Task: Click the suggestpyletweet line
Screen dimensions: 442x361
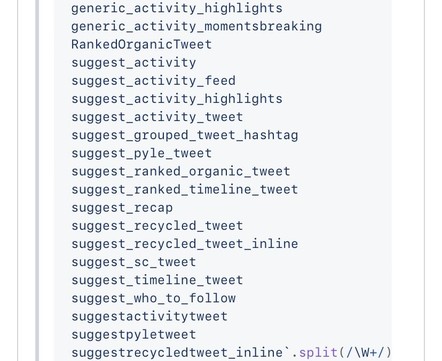Action: [134, 334]
